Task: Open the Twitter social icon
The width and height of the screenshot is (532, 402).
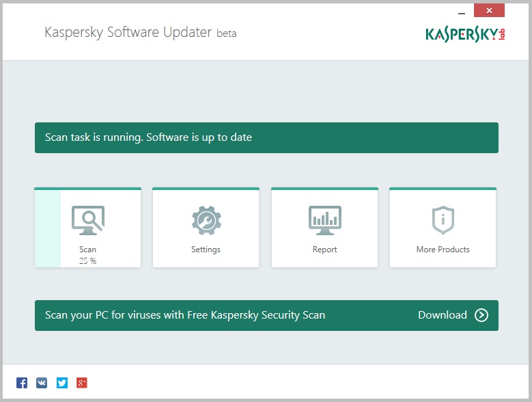Action: (x=62, y=383)
